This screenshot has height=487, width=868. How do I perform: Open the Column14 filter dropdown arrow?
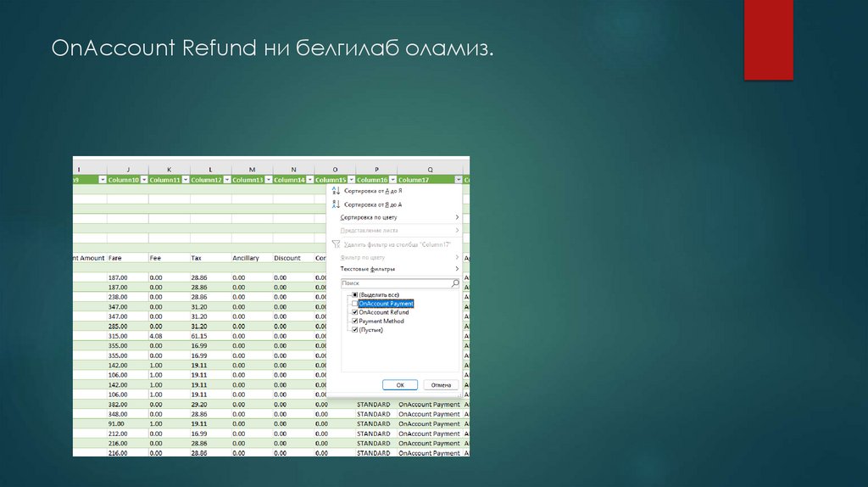tap(310, 180)
